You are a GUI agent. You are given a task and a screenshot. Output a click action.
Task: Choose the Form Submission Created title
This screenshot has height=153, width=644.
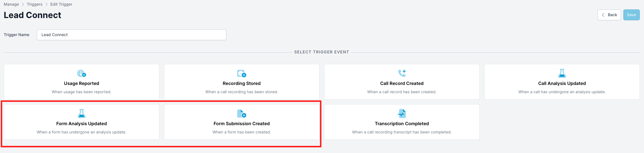pos(242,124)
